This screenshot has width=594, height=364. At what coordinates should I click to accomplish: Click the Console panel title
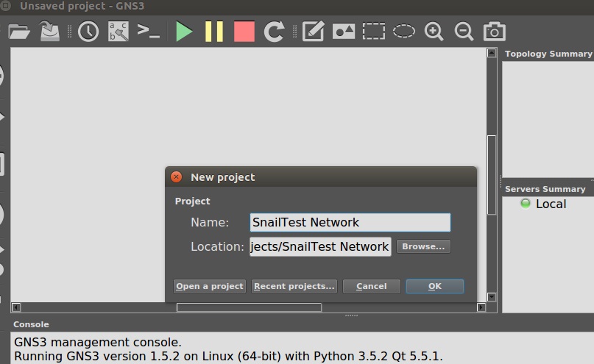pos(31,324)
